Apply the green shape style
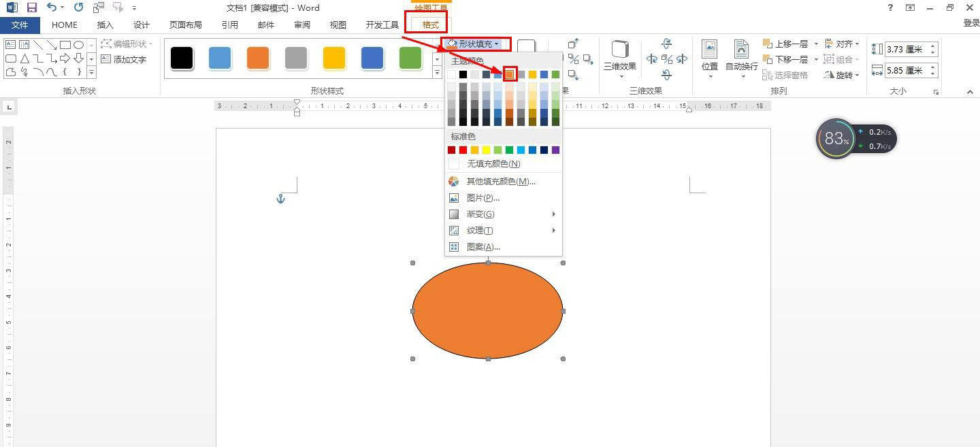The image size is (980, 447). click(410, 58)
